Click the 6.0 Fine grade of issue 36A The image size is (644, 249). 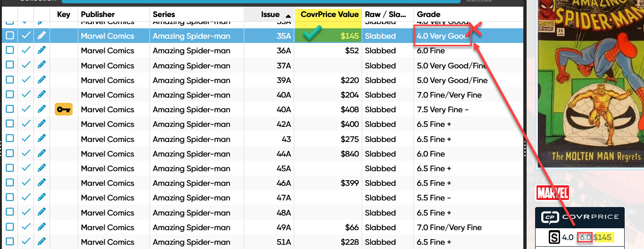[x=430, y=50]
